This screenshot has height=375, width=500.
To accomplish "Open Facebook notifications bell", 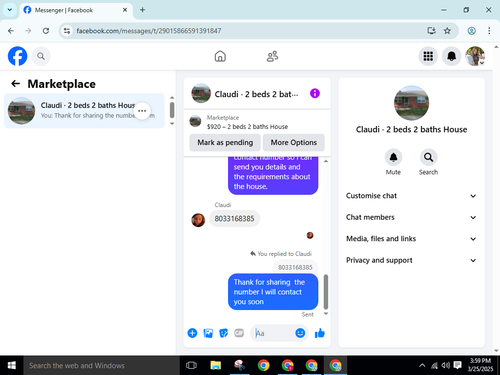I will pyautogui.click(x=451, y=56).
